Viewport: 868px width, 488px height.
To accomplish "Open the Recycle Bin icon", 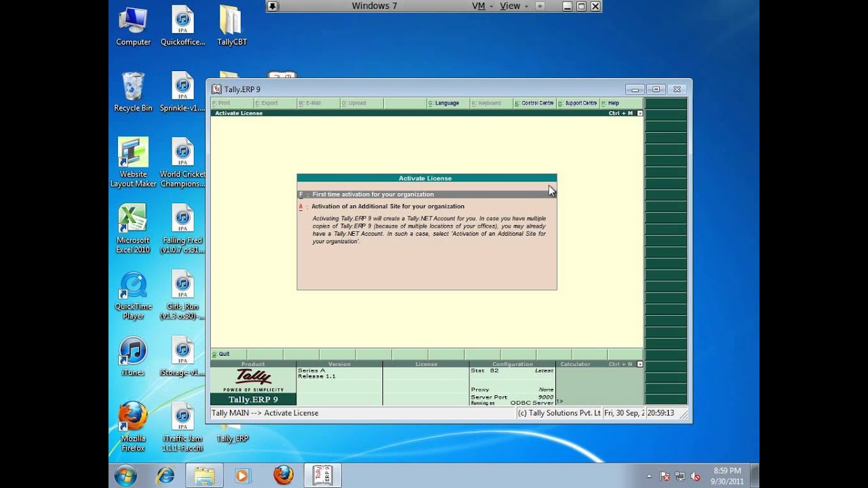I will (133, 92).
